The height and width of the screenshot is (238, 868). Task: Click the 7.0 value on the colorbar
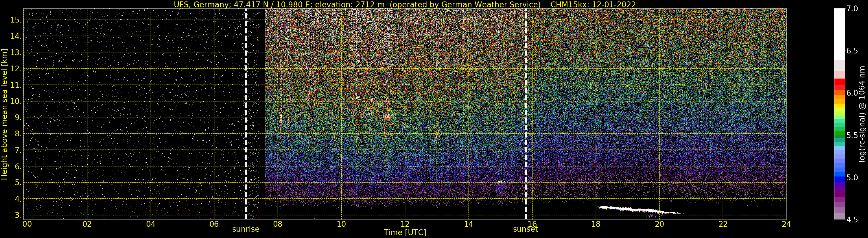click(x=852, y=9)
